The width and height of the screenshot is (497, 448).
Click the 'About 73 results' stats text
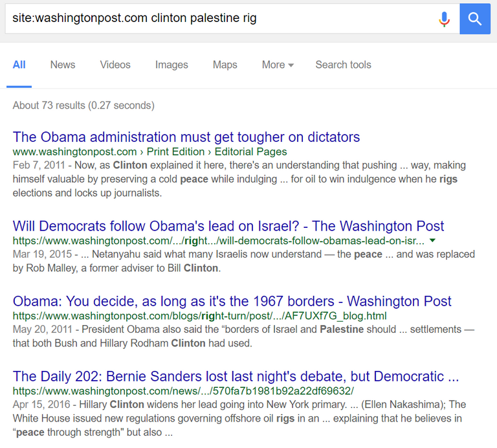(x=83, y=106)
